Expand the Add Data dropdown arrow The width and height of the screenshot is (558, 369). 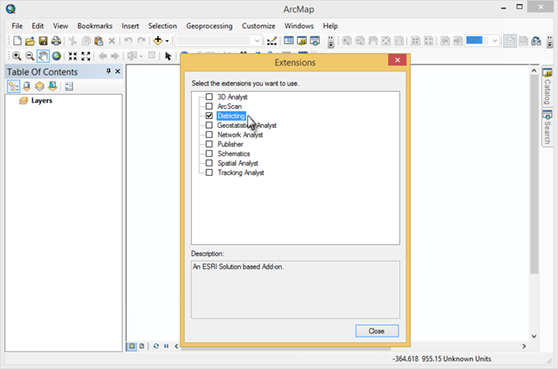pos(167,41)
